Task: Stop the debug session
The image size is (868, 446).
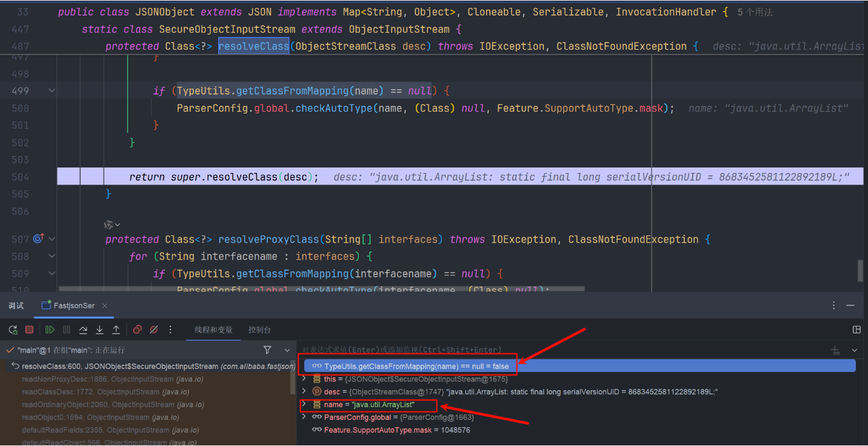Action: click(29, 329)
